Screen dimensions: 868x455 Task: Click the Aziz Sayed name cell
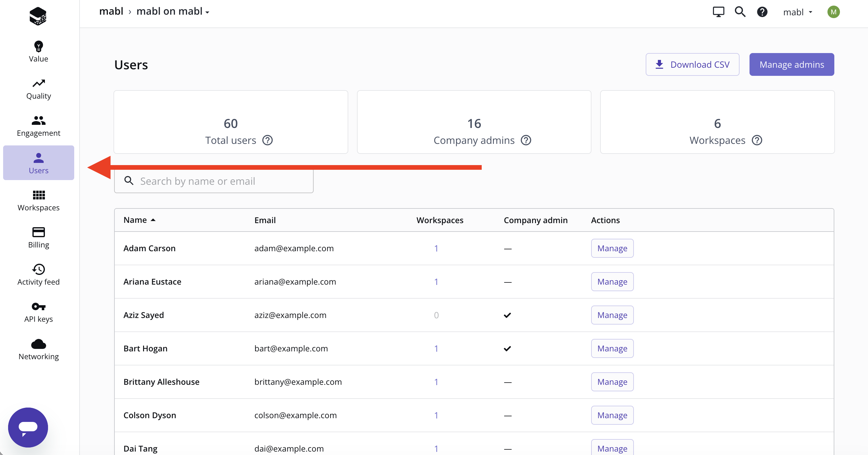143,315
